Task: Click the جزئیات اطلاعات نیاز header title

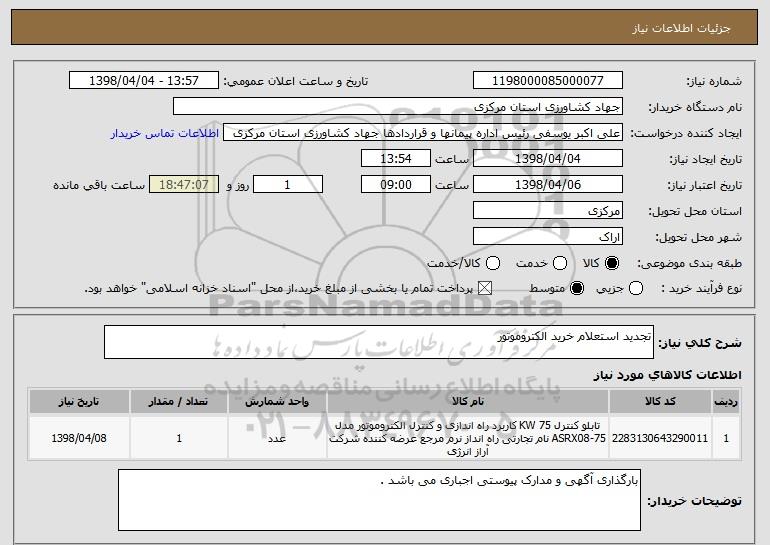Action: pos(682,28)
